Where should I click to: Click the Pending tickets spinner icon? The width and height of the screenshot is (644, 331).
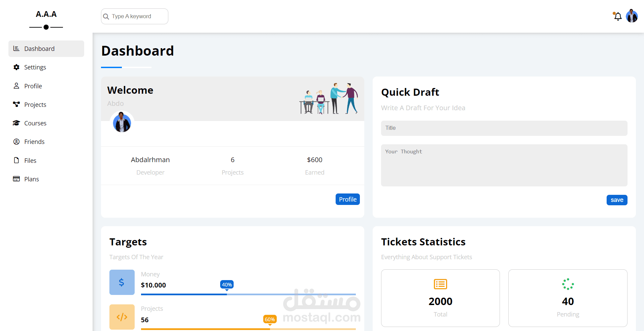coord(568,284)
